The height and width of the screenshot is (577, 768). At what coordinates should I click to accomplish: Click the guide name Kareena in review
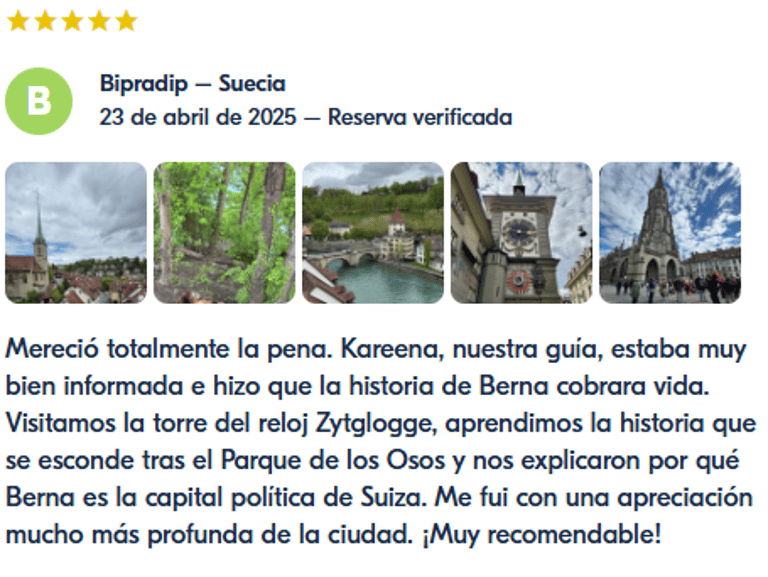(x=392, y=350)
